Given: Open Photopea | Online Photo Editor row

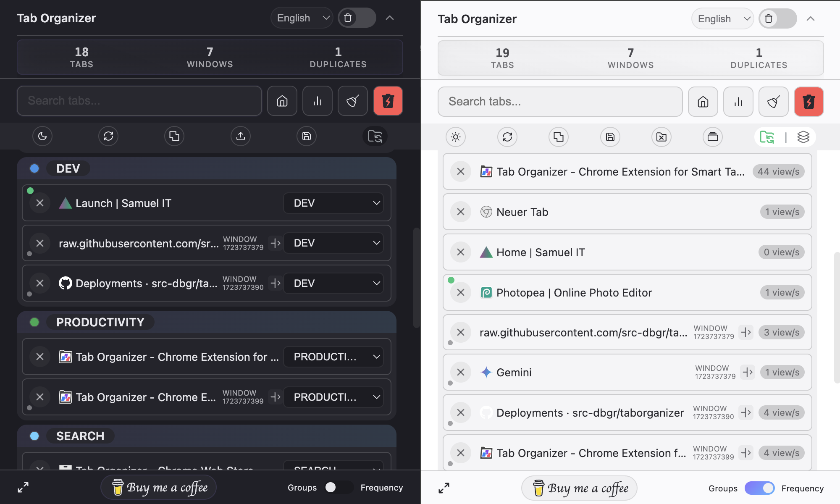Looking at the screenshot, I should tap(627, 293).
